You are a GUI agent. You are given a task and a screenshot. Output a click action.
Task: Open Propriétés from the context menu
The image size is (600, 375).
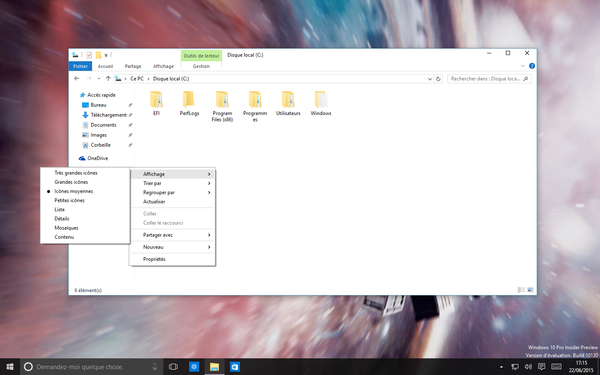click(172, 259)
